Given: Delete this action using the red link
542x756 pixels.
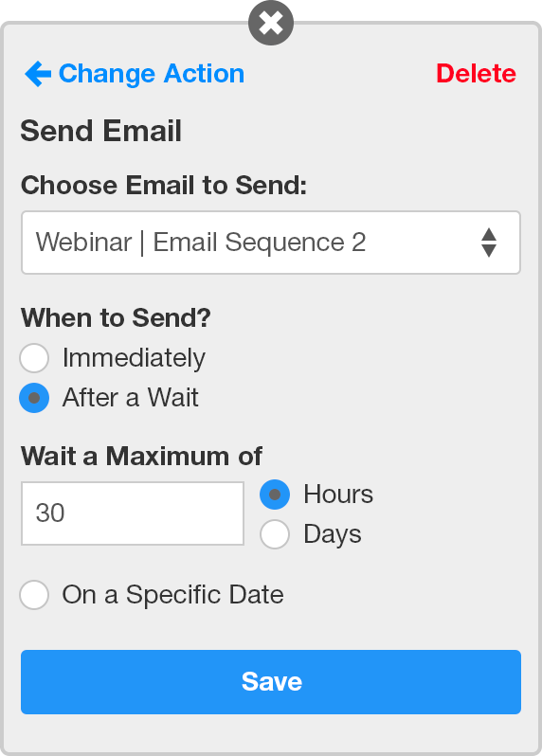Looking at the screenshot, I should click(x=476, y=74).
